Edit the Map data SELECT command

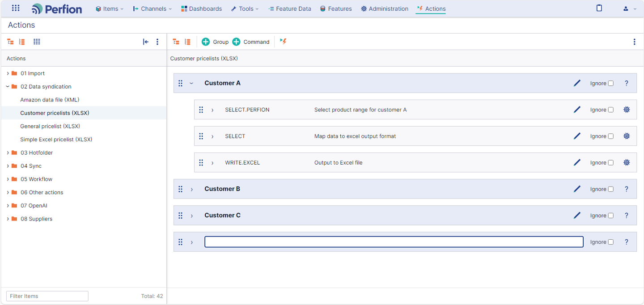[x=577, y=136]
